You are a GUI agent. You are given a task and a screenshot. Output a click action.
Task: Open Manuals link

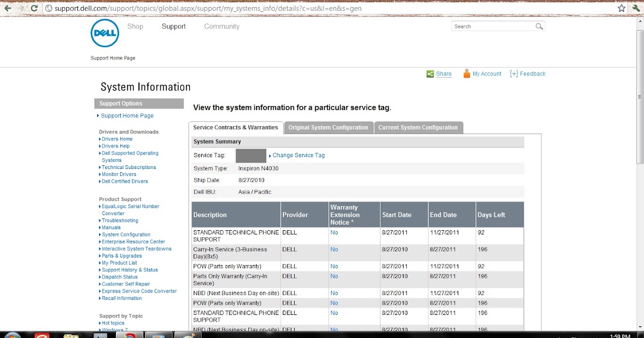click(111, 227)
